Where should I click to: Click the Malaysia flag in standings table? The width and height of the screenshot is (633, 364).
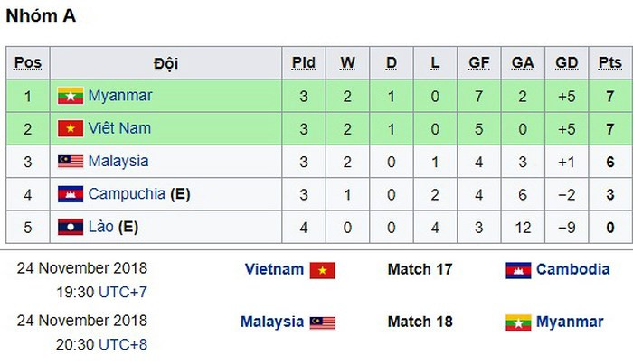71,162
